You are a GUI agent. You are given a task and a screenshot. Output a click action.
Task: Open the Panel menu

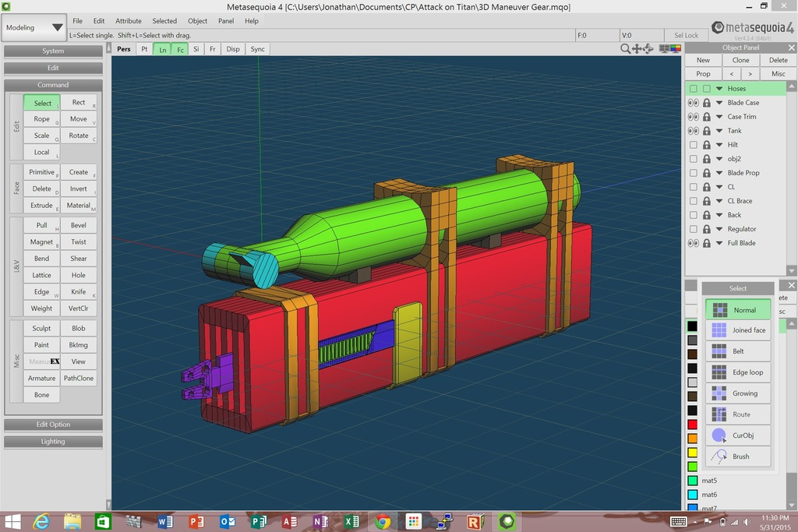pyautogui.click(x=225, y=21)
